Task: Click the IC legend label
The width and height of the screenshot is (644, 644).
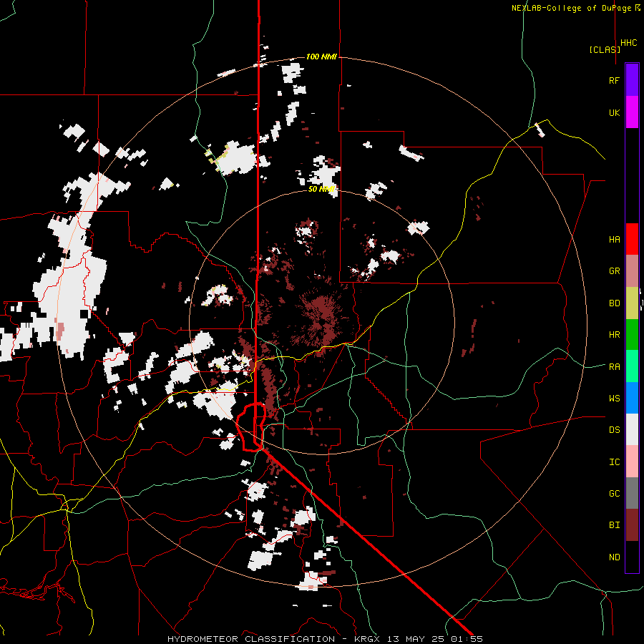Action: (x=614, y=462)
